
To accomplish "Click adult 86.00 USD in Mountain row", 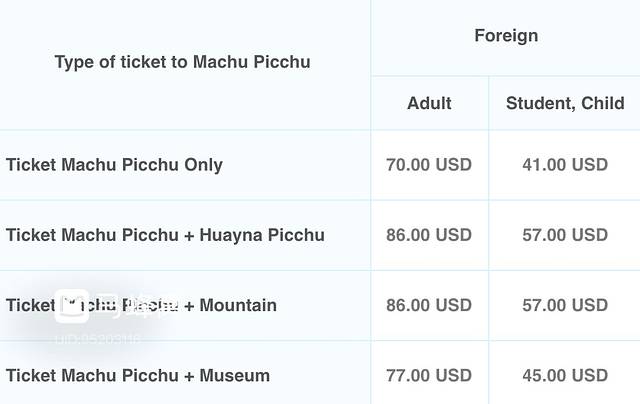I will tap(429, 305).
